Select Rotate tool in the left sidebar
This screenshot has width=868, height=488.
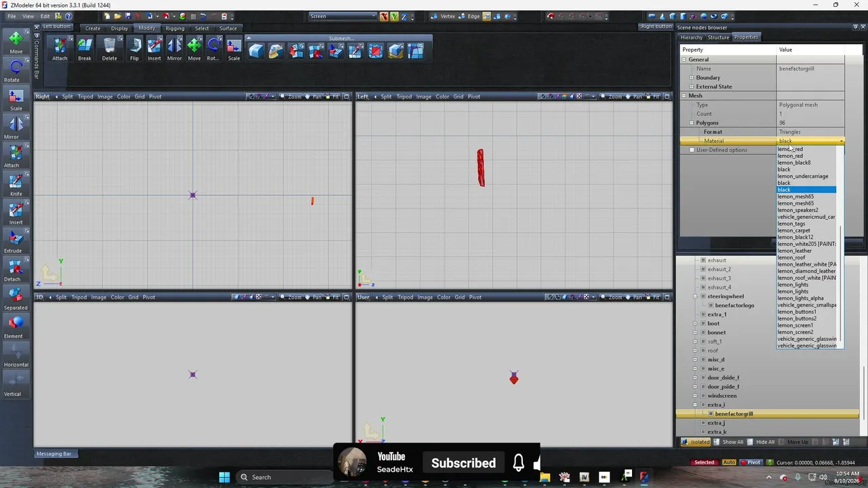click(16, 70)
